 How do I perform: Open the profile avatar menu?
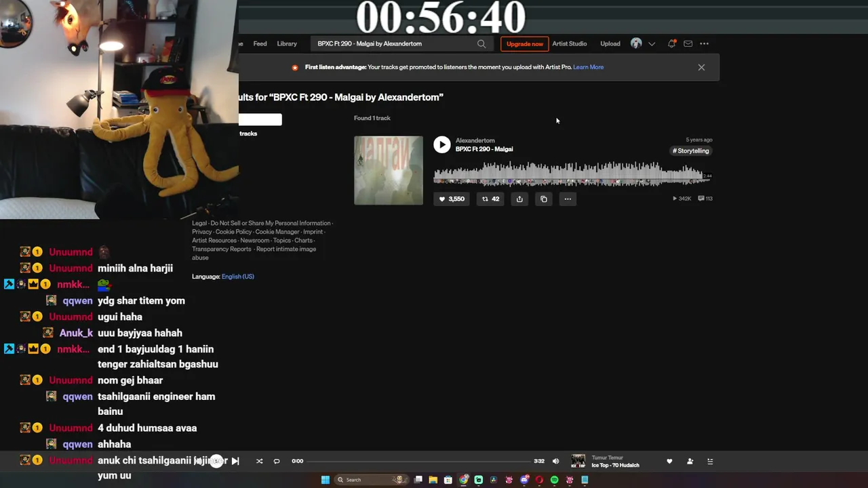(x=636, y=43)
